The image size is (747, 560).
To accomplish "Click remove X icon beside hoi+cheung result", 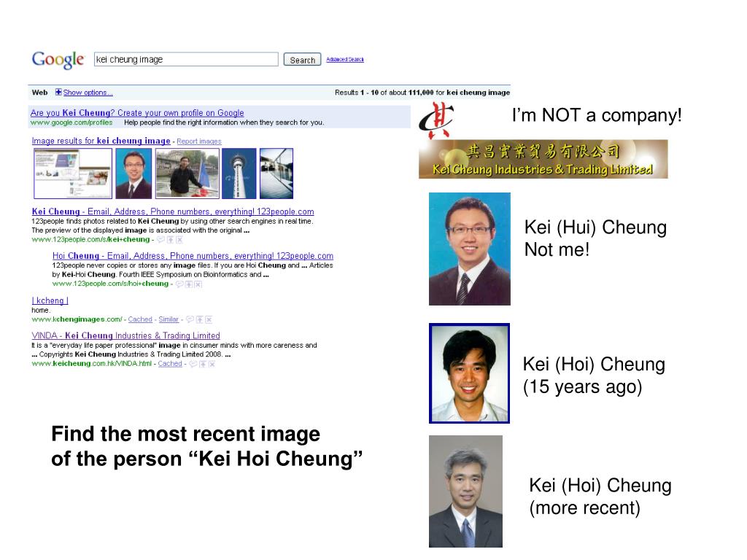I will click(198, 284).
